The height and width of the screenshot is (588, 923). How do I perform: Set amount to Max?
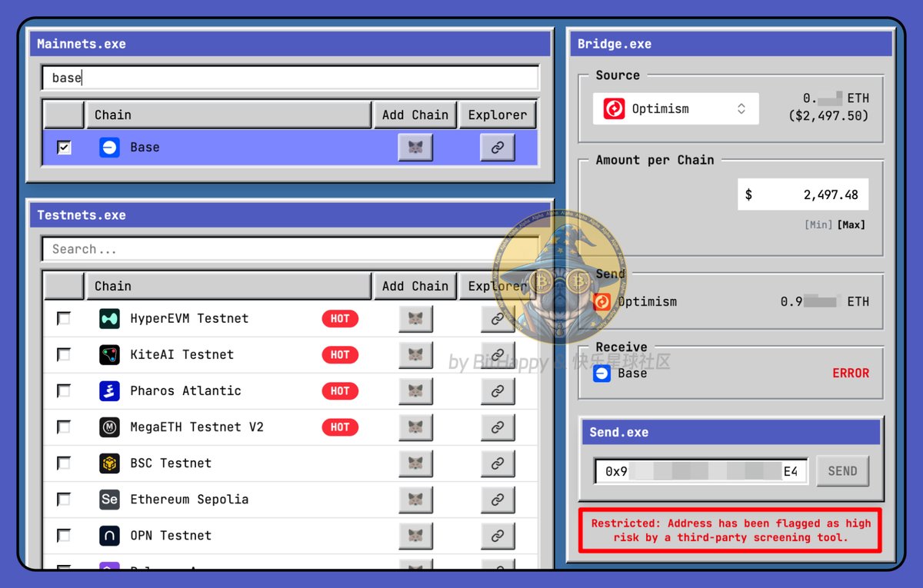click(851, 225)
